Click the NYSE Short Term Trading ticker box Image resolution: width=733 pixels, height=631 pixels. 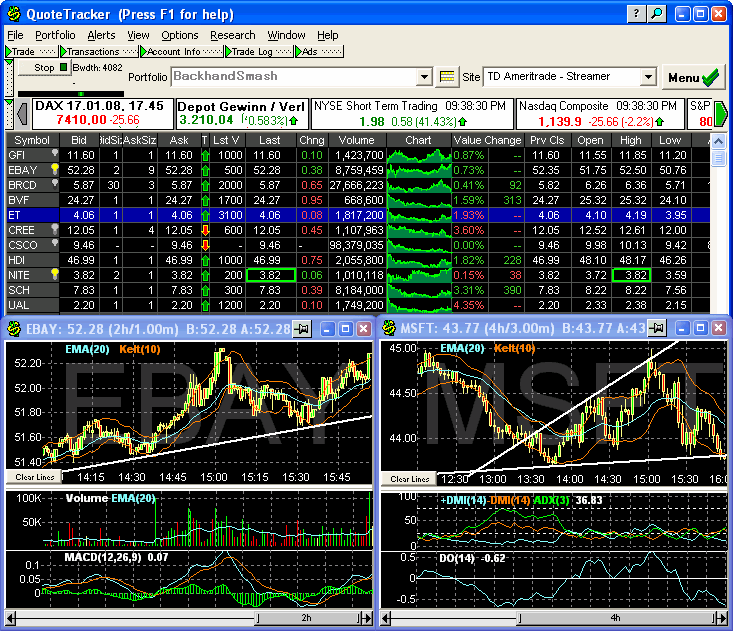(411, 114)
